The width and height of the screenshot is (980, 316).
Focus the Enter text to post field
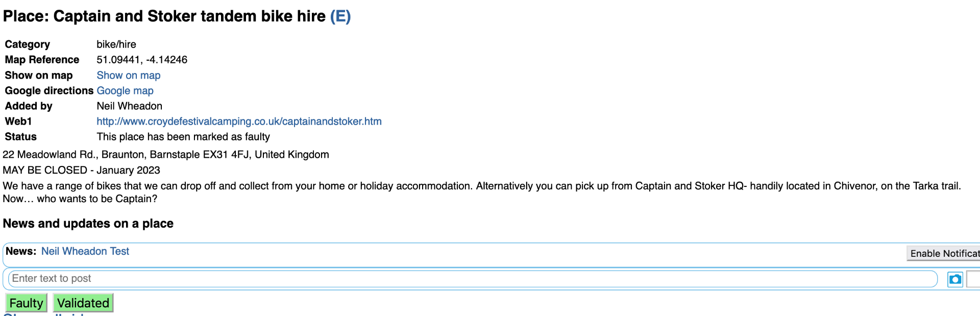[473, 279]
